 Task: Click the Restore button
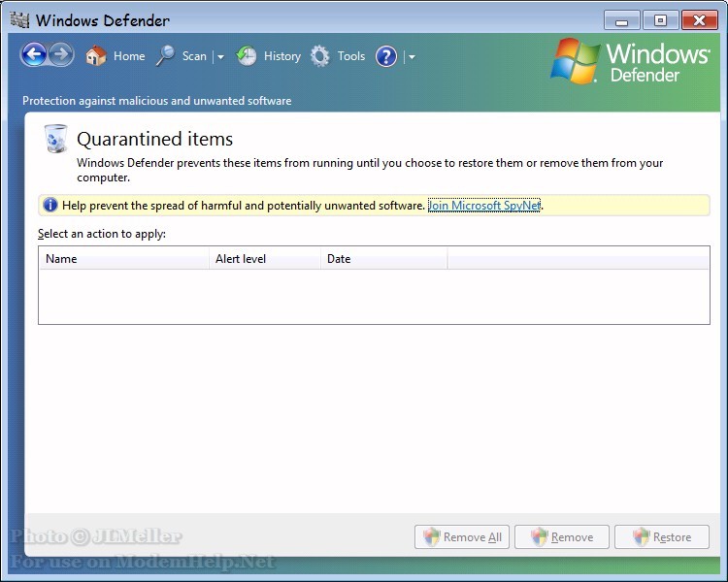coord(662,537)
